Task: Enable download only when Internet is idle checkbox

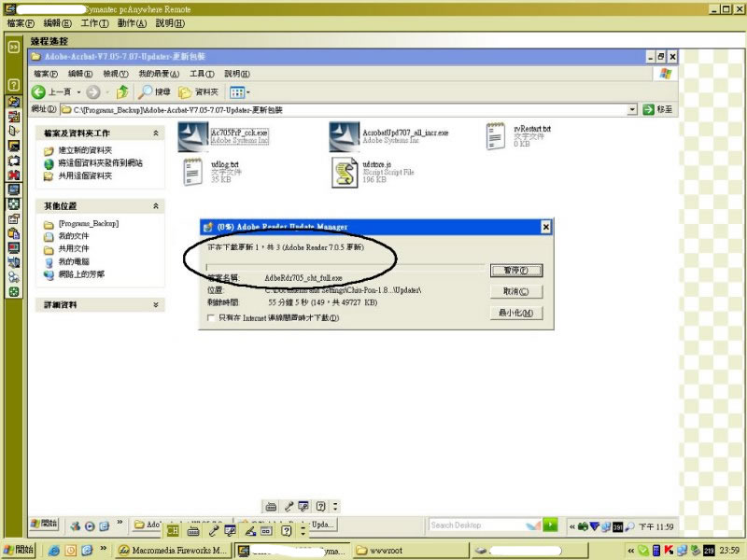Action: (211, 317)
